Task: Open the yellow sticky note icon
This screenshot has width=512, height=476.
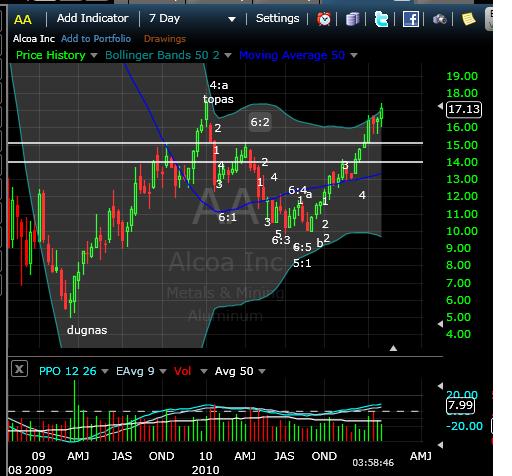Action: click(468, 19)
